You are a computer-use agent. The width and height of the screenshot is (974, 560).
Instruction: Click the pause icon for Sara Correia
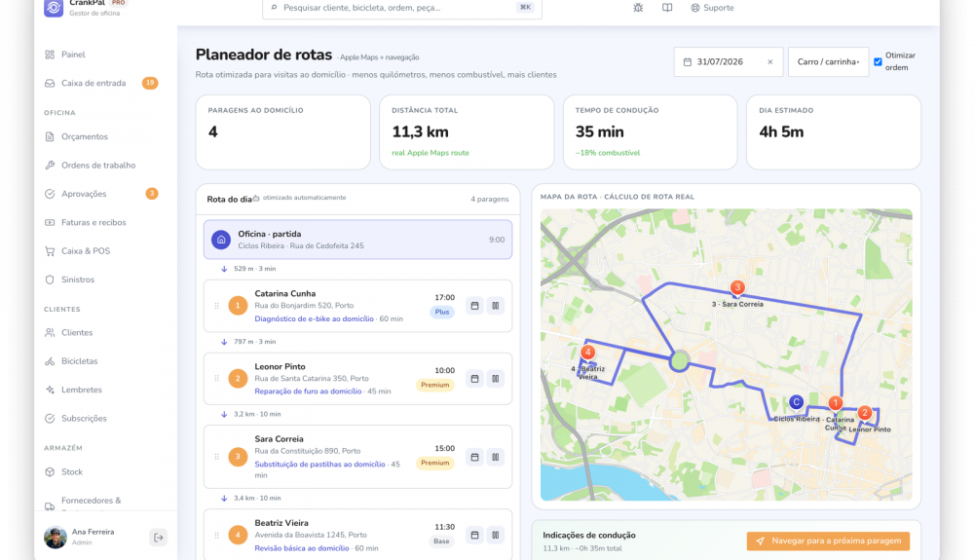coord(495,457)
